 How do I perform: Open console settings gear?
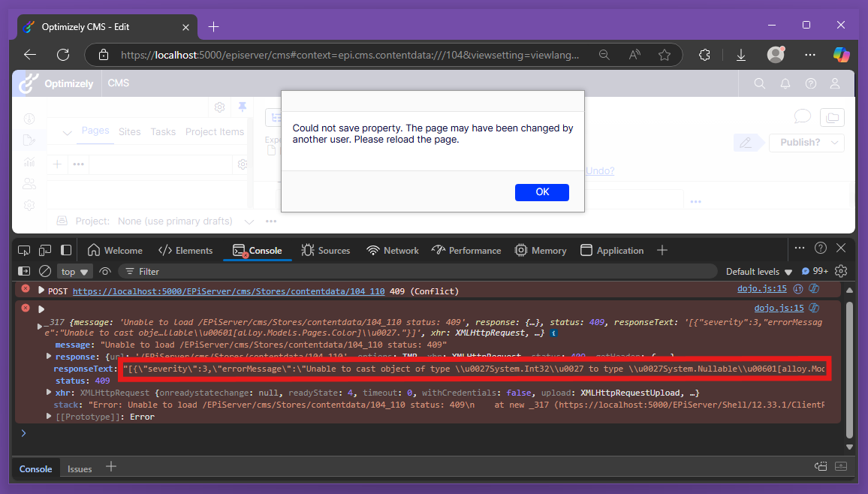tap(841, 270)
